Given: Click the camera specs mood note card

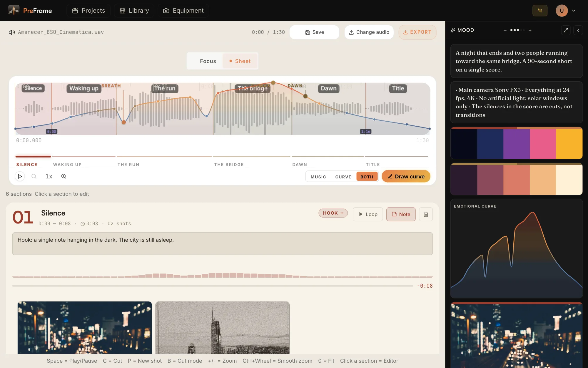Looking at the screenshot, I should (516, 102).
